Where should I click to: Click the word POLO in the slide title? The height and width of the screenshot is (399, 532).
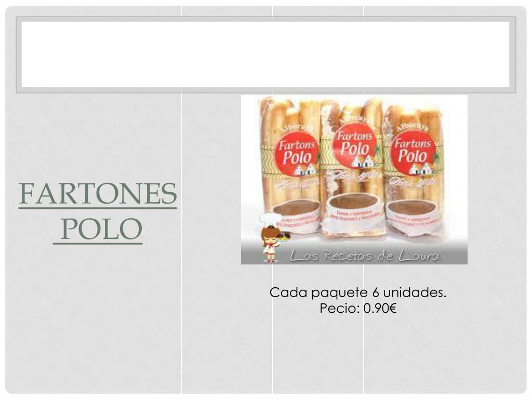click(101, 229)
